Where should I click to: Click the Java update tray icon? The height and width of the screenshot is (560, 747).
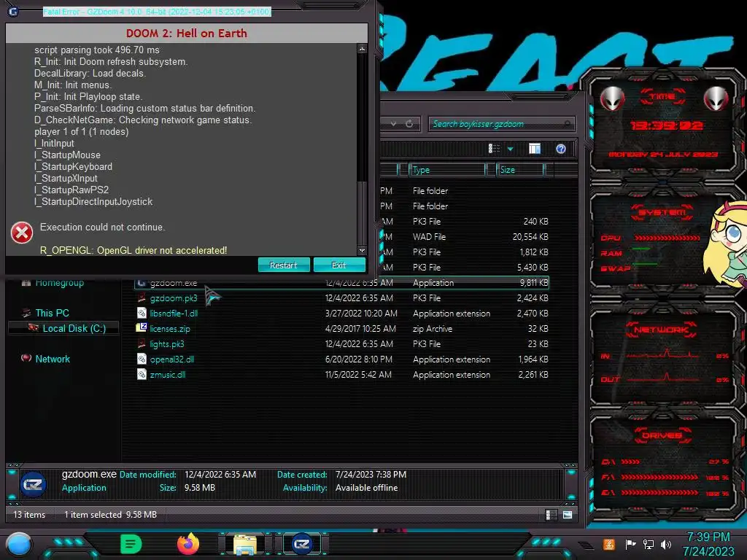tap(609, 544)
